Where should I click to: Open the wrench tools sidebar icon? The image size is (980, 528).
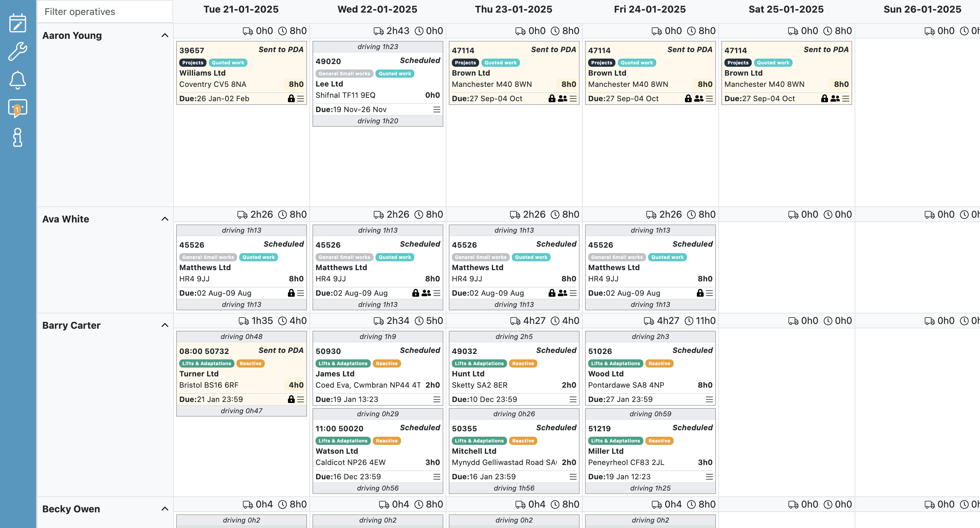17,51
